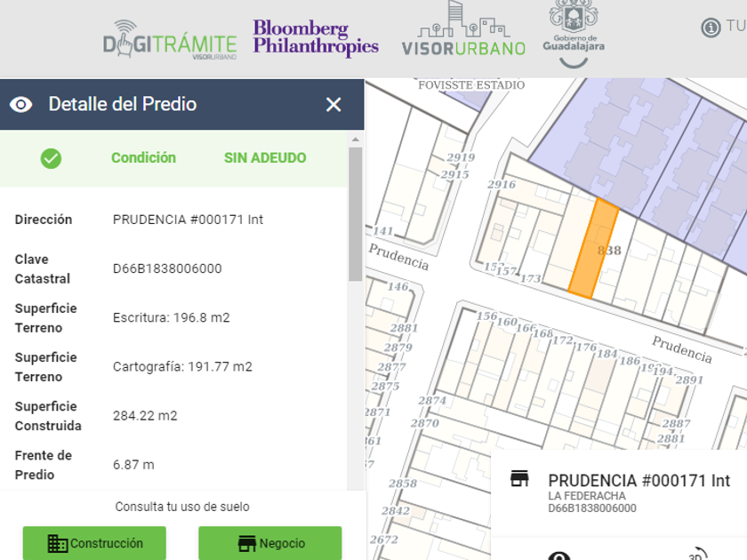Click the 3D rotate icon in property card

[x=697, y=555]
